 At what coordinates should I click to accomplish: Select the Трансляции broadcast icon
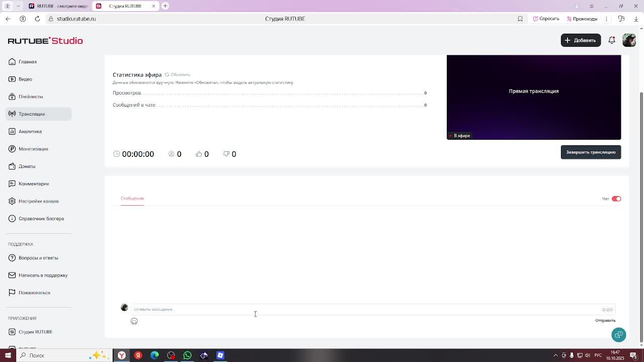point(12,114)
